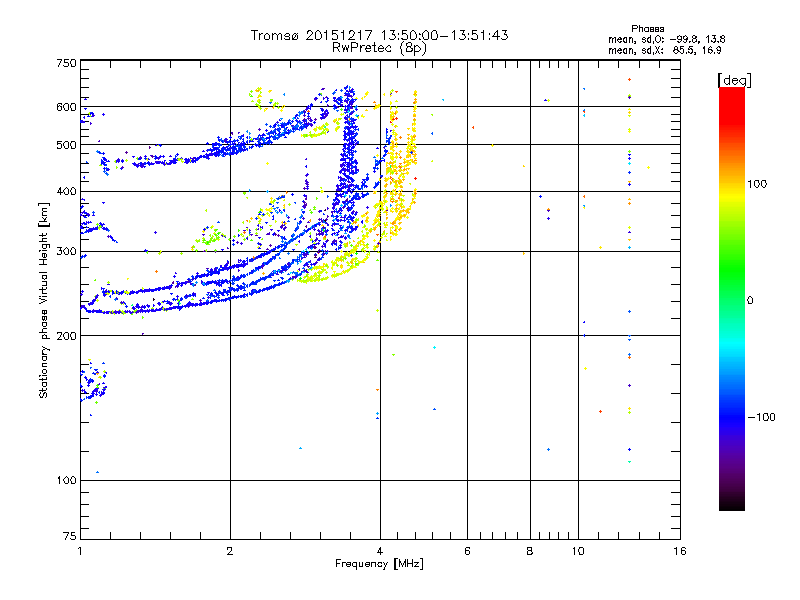Select the 'RwPretec (8p)' subtitle text
The width and height of the screenshot is (800, 600).
[379, 48]
